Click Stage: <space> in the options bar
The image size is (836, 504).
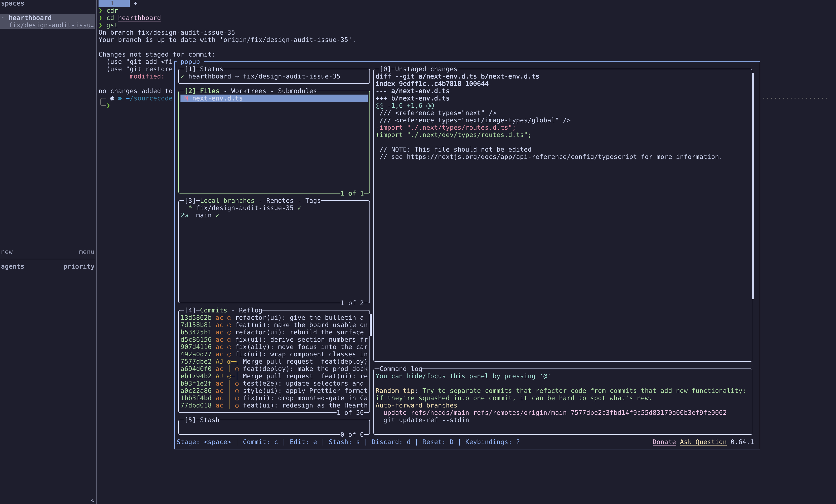pos(204,442)
